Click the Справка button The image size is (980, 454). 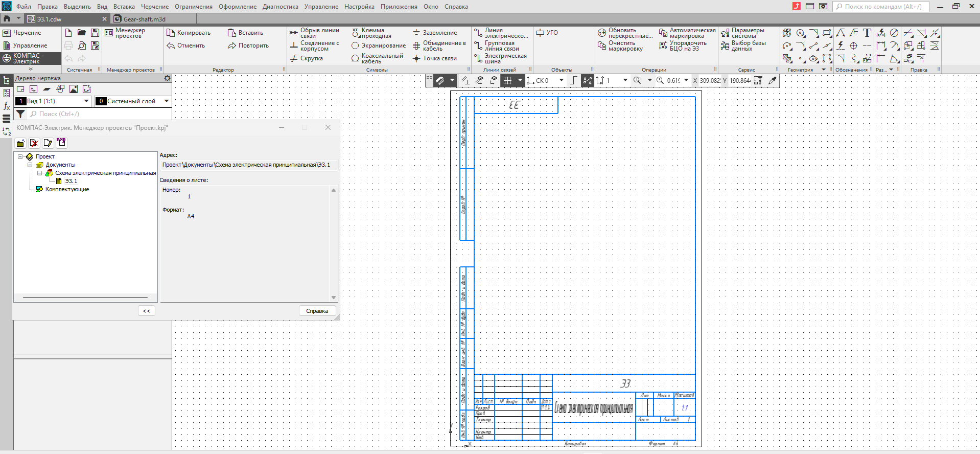pyautogui.click(x=317, y=311)
